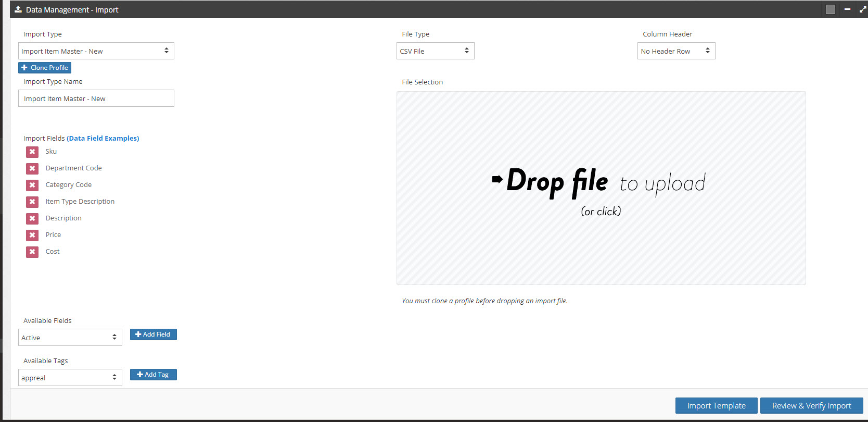868x422 pixels.
Task: Open the File Type dropdown
Action: 436,51
